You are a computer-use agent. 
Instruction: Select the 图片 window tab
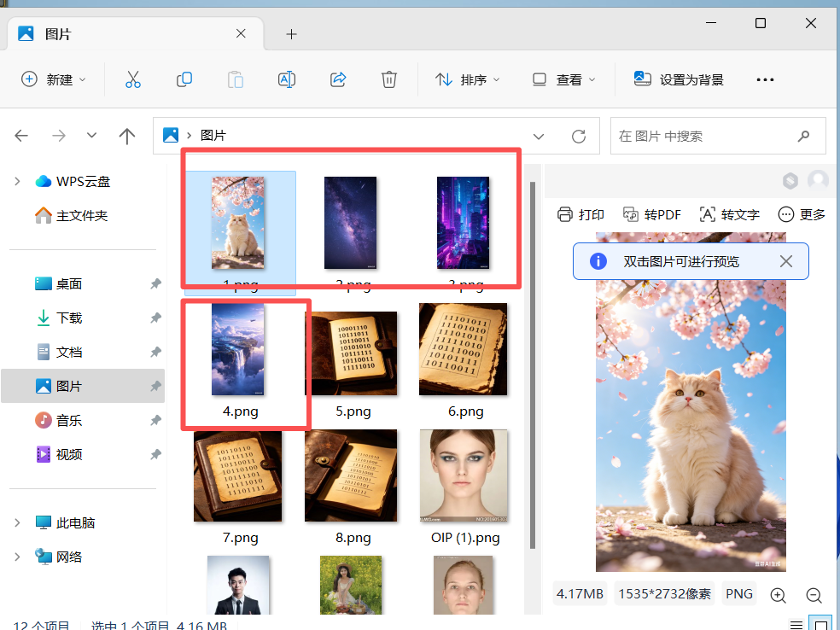(x=134, y=34)
